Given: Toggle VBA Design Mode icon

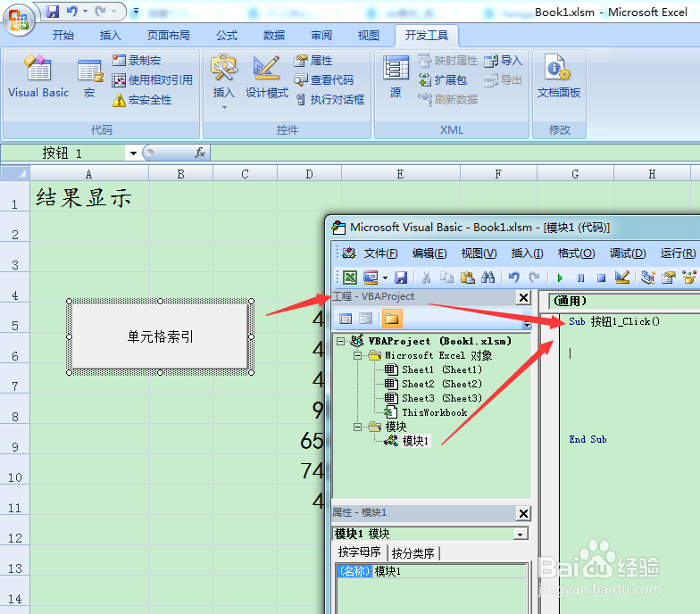Looking at the screenshot, I should pyautogui.click(x=622, y=278).
